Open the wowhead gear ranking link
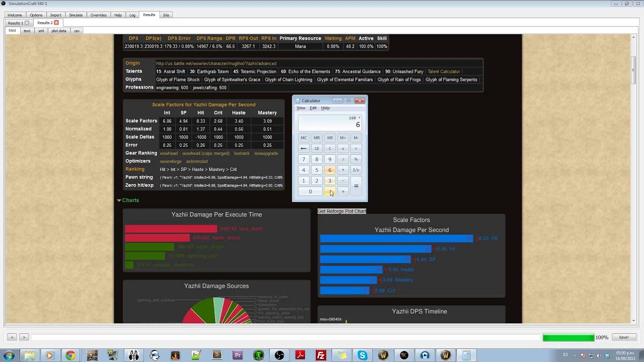The height and width of the screenshot is (362, 644). (x=169, y=153)
